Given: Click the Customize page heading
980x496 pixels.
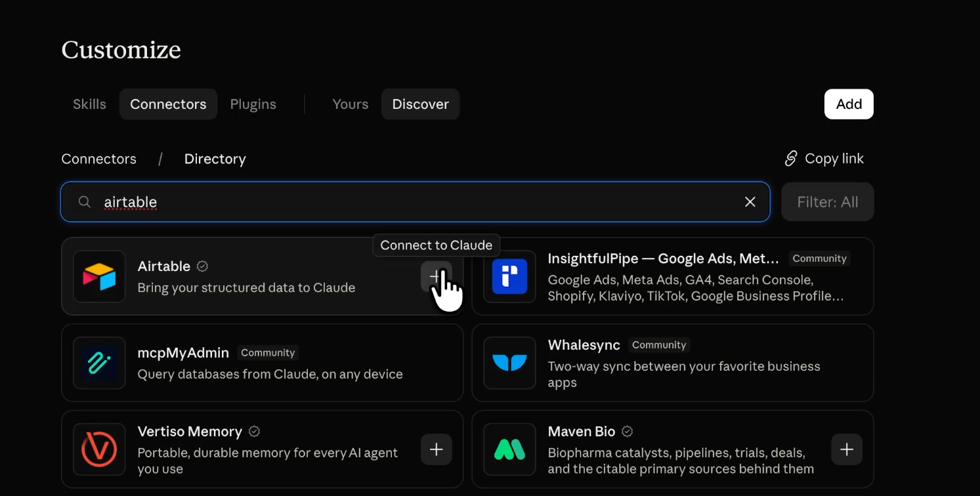Looking at the screenshot, I should pos(121,50).
